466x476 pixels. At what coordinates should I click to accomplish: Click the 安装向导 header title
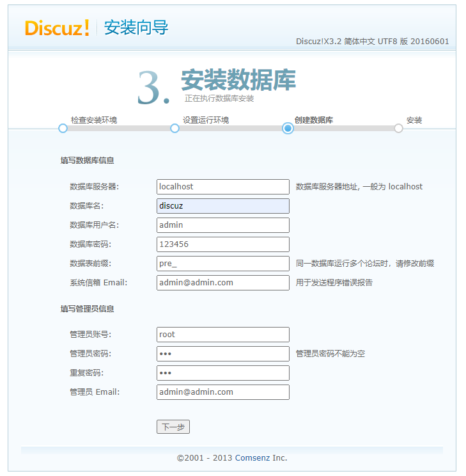[136, 28]
